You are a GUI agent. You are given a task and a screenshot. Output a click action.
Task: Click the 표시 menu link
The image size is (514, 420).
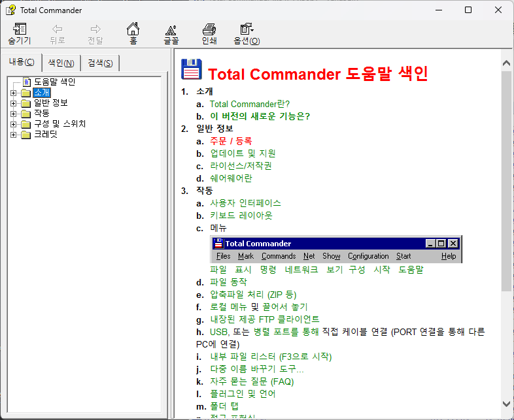coord(243,270)
